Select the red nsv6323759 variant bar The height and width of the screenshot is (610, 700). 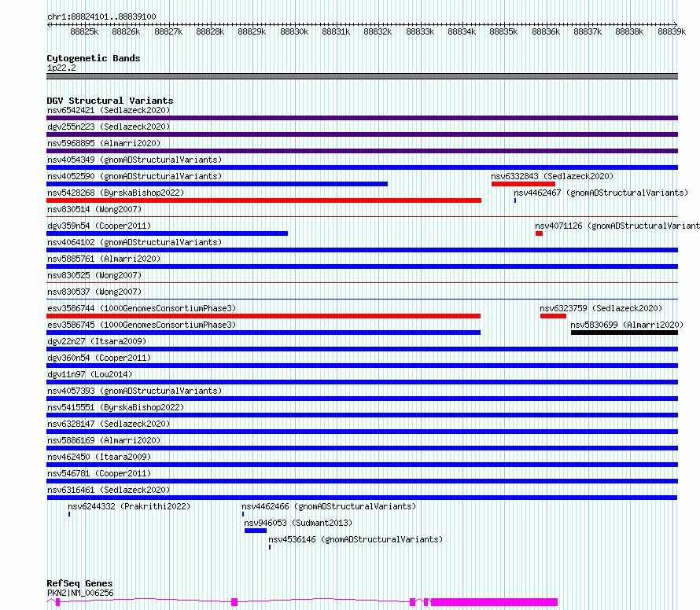[x=553, y=316]
